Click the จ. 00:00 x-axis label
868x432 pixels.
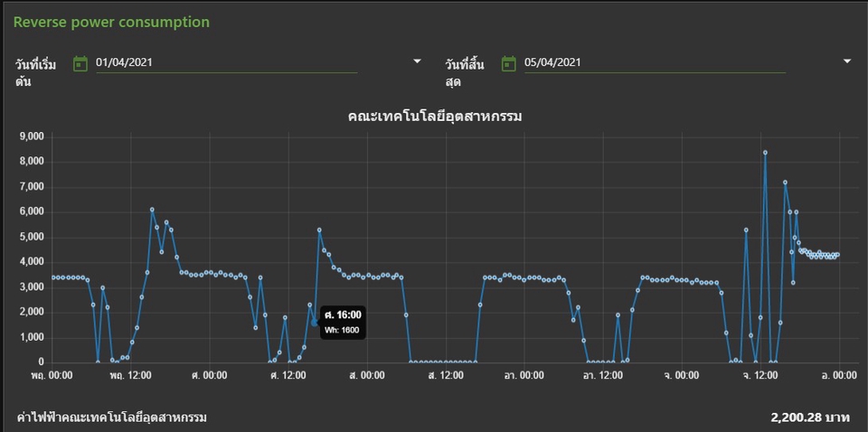[682, 376]
